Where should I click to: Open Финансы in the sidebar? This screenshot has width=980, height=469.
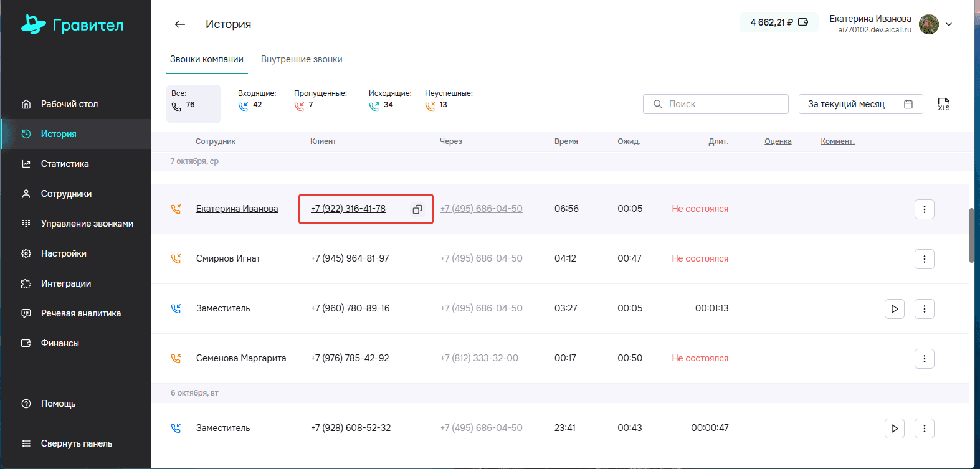click(x=75, y=343)
